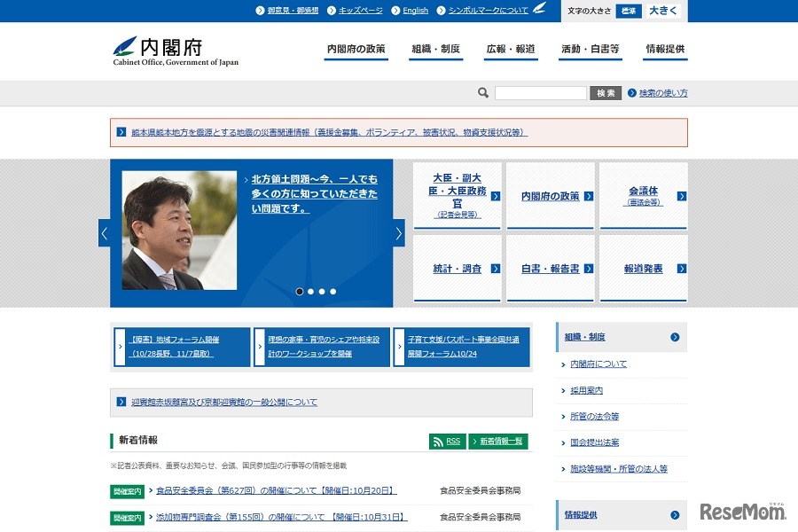
Task: Open the 内閣府の政策 navigation tab
Action: (x=356, y=51)
